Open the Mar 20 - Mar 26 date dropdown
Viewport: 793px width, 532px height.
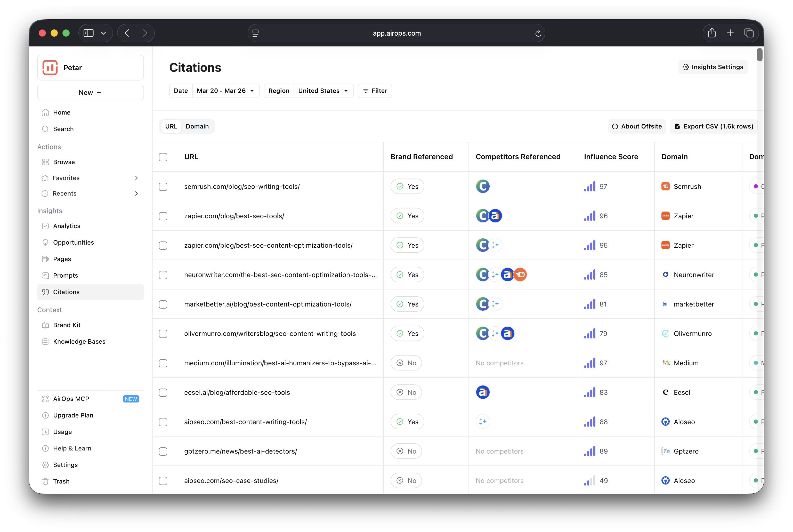coord(225,91)
